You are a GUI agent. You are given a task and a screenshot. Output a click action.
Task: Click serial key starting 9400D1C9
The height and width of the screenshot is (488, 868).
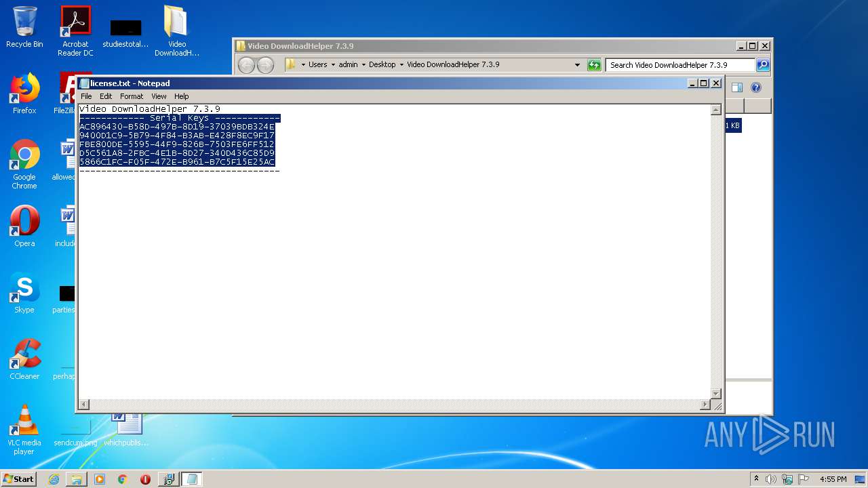177,136
